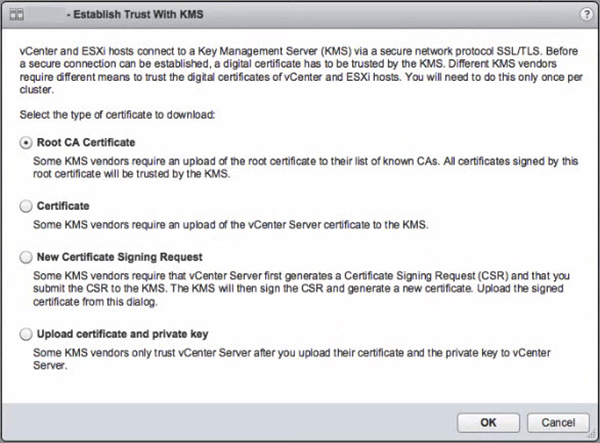The image size is (600, 443).
Task: Open the help question mark icon
Action: (x=584, y=15)
